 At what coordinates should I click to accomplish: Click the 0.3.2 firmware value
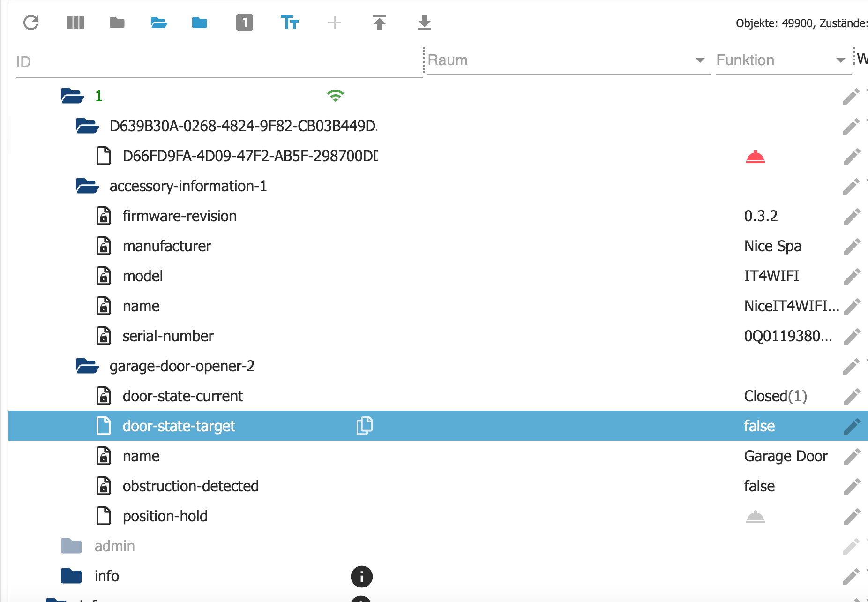[x=761, y=216]
